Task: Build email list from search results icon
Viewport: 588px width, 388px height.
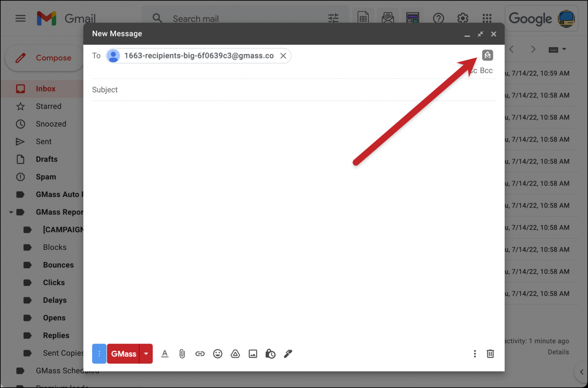Action: (388, 18)
